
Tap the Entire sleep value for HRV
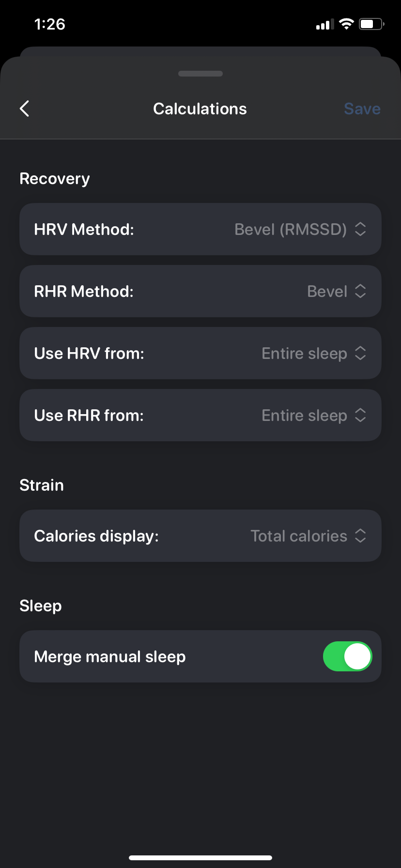pos(304,354)
